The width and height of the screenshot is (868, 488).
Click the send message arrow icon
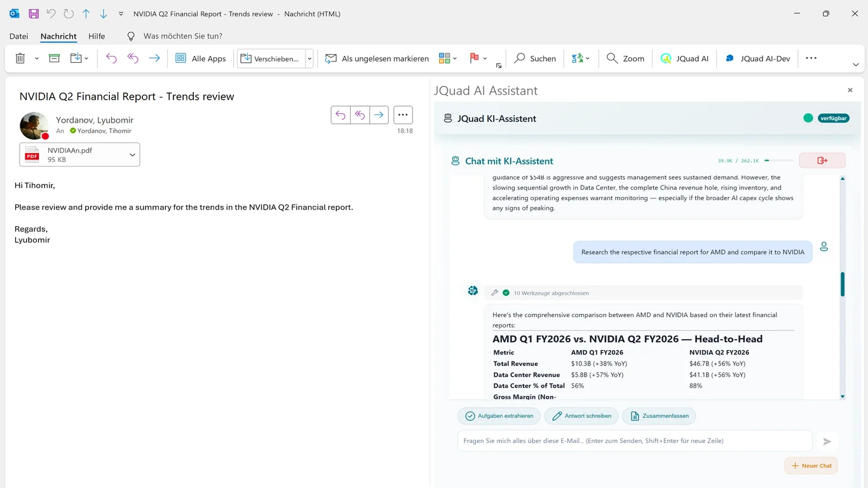pos(827,441)
